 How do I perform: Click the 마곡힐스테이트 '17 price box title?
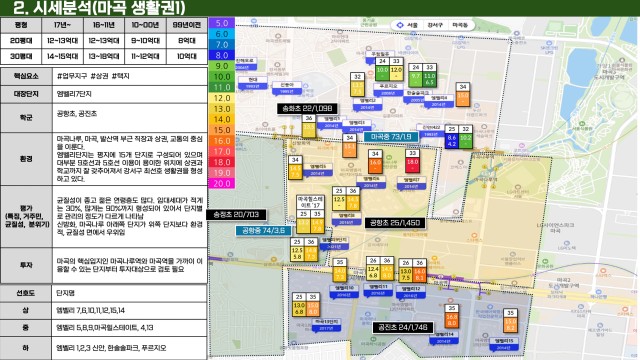click(x=310, y=202)
